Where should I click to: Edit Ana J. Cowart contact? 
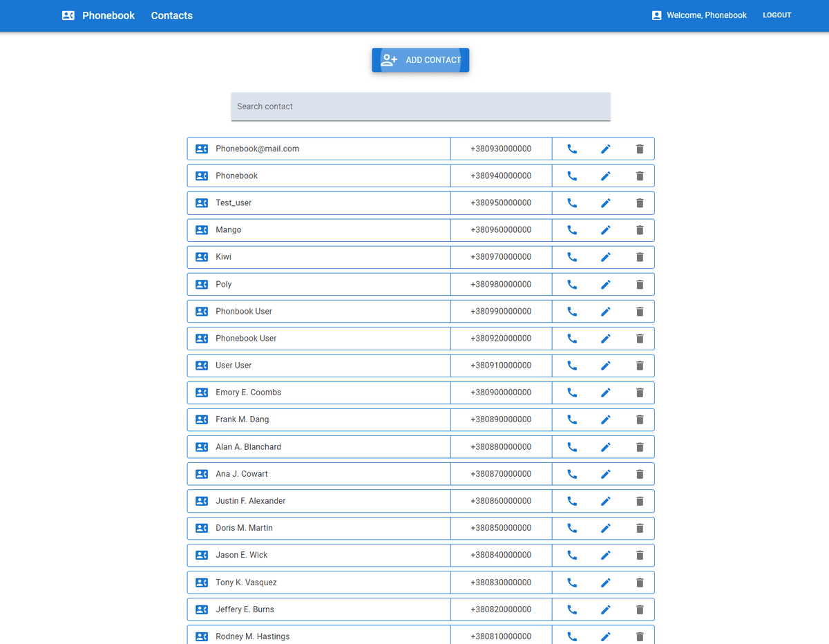tap(606, 474)
